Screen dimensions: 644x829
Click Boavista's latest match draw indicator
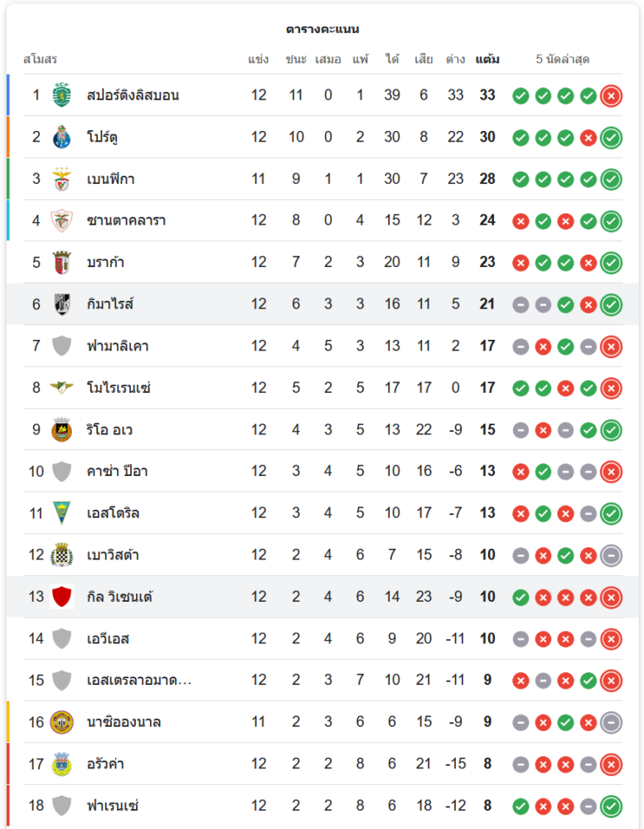click(x=611, y=555)
